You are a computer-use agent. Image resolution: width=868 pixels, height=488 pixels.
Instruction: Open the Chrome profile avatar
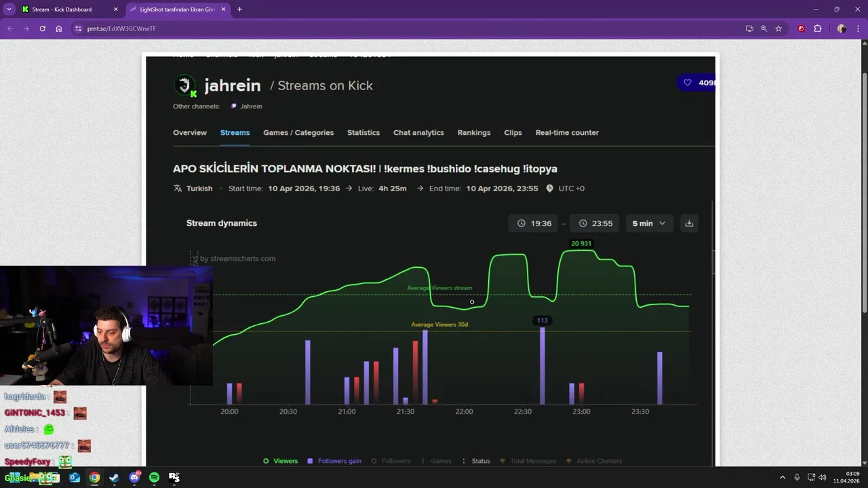pyautogui.click(x=842, y=28)
